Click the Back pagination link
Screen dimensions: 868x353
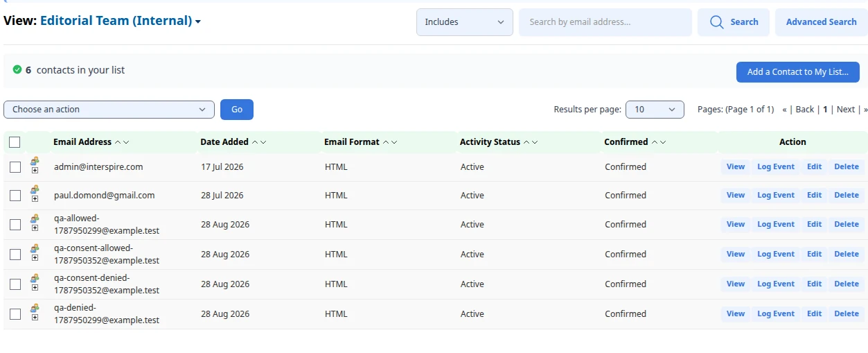[804, 110]
